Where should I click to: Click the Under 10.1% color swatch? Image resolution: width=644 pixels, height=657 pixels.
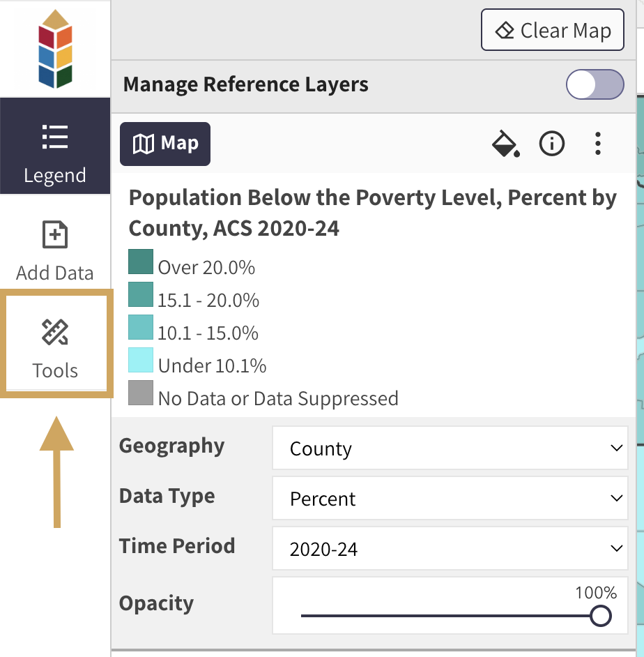(x=141, y=360)
